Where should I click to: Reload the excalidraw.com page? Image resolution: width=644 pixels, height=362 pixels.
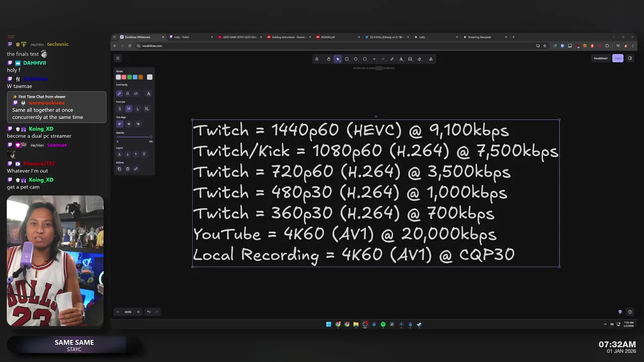(130, 46)
